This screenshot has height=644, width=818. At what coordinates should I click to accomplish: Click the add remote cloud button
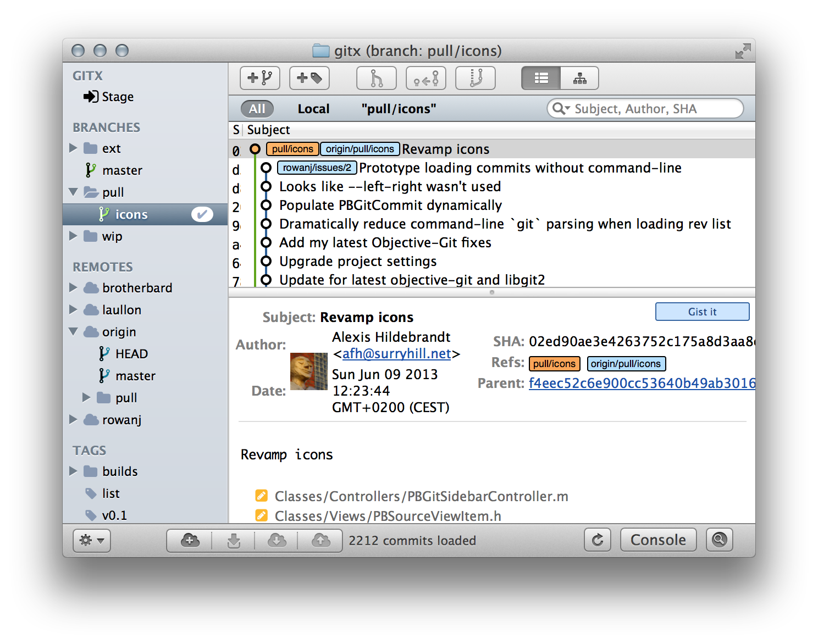coord(190,540)
